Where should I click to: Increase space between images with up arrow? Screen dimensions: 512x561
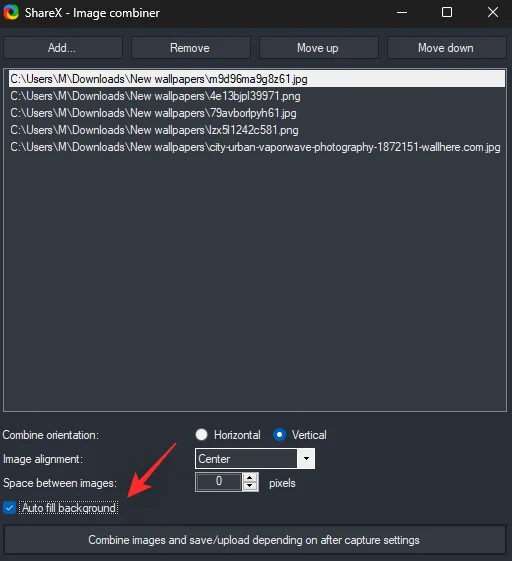point(250,478)
